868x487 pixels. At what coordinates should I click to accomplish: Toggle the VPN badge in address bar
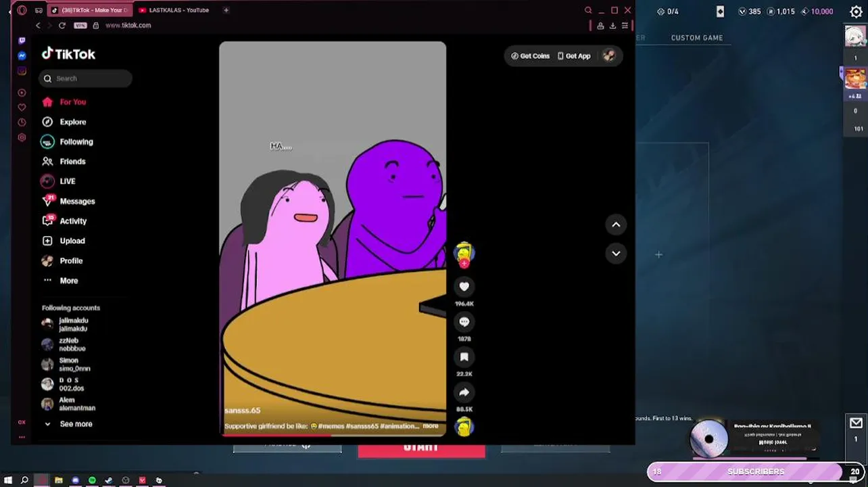click(80, 25)
